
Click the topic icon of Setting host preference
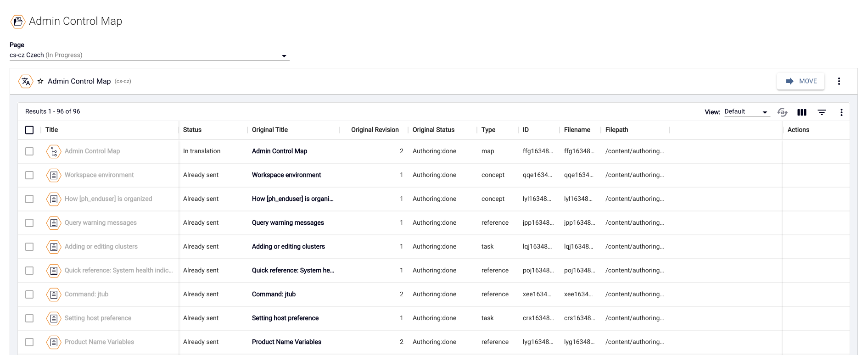(x=54, y=318)
